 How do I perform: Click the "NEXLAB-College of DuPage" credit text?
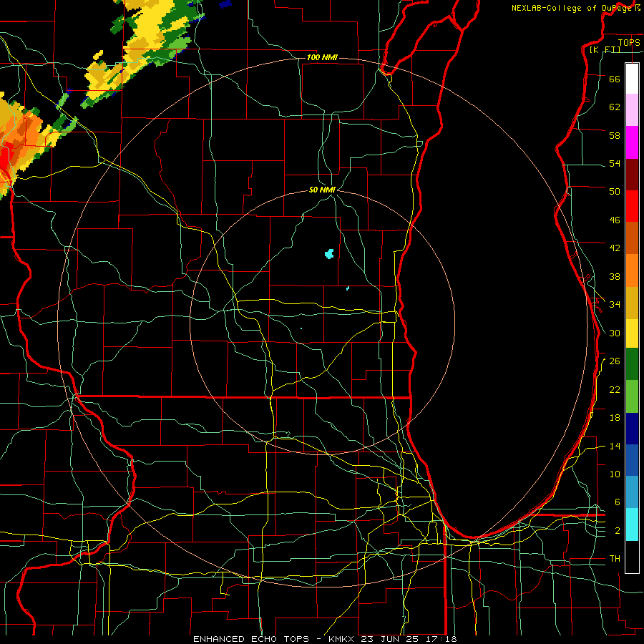tap(572, 8)
